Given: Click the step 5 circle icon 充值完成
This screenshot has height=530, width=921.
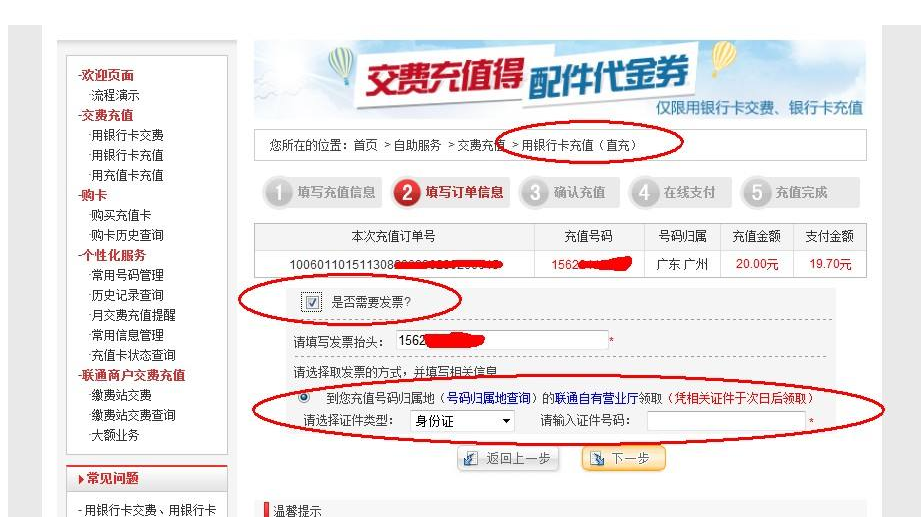Looking at the screenshot, I should pos(757,192).
